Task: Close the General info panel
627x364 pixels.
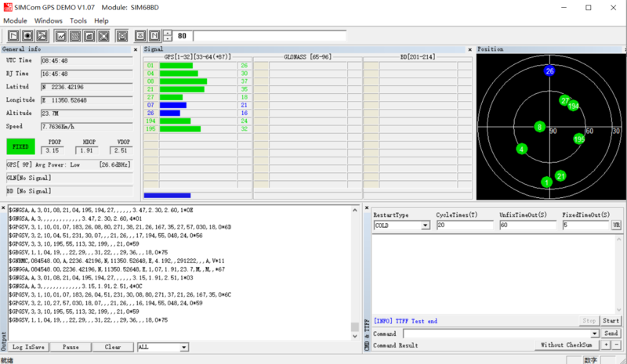Action: click(136, 49)
